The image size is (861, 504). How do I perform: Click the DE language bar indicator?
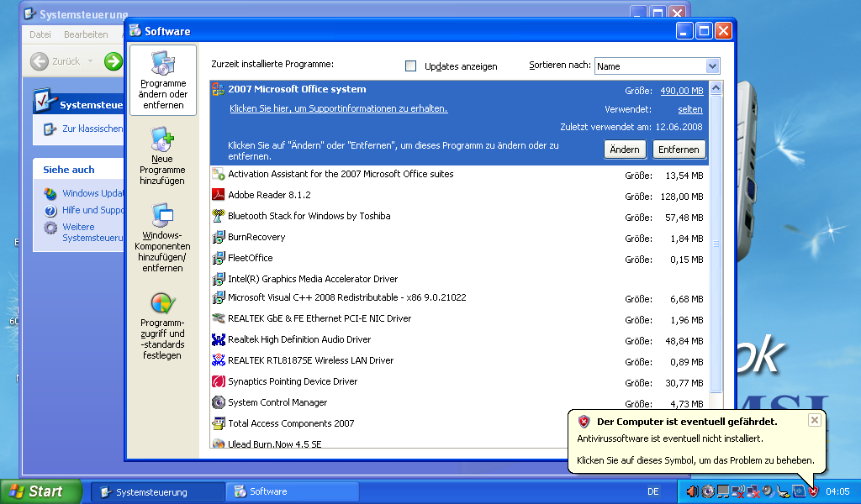(x=652, y=492)
